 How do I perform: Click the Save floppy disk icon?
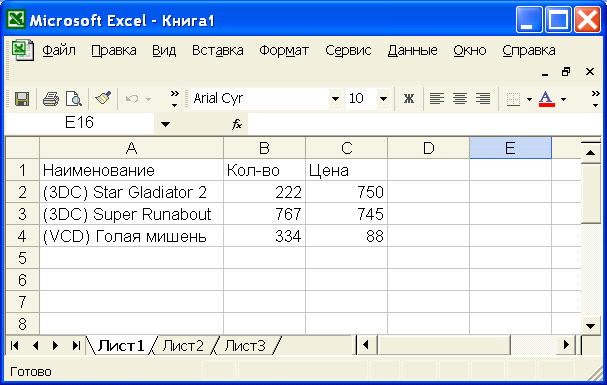click(22, 99)
